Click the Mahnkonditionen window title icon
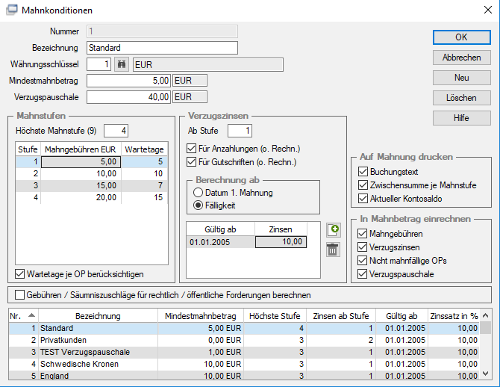500x387 pixels. (12, 10)
